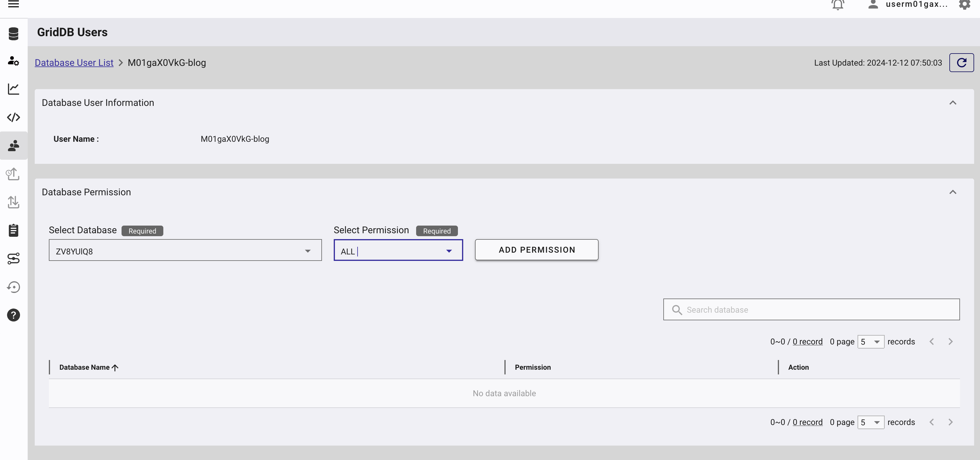
Task: Open the hamburger menu
Action: tap(13, 4)
